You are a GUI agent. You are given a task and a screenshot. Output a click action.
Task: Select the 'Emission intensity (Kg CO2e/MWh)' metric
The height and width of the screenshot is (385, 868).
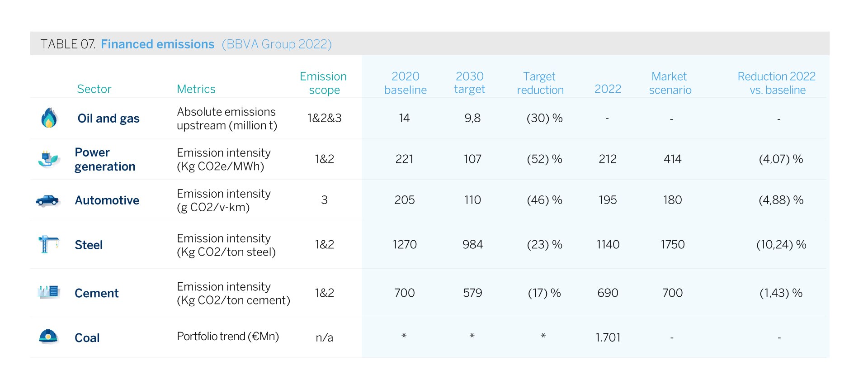click(x=224, y=159)
